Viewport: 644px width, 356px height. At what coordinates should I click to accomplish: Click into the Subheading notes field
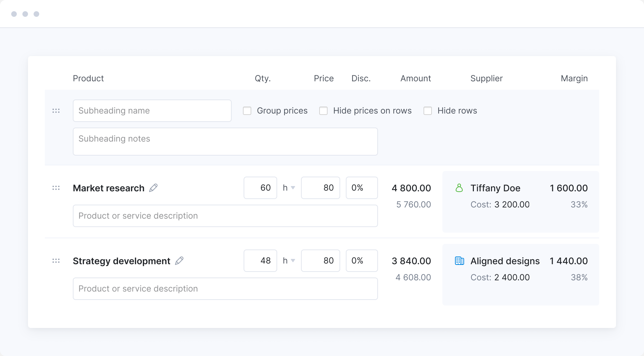coord(225,142)
